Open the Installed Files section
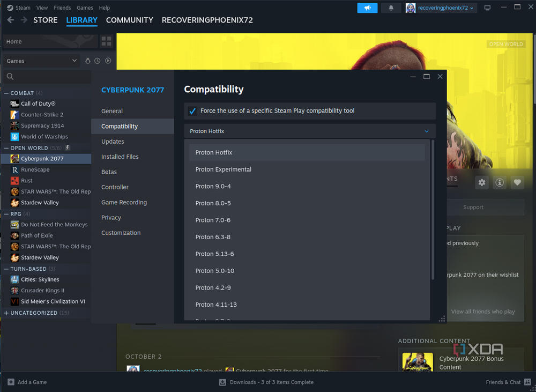Viewport: 536px width, 392px height. point(132,157)
